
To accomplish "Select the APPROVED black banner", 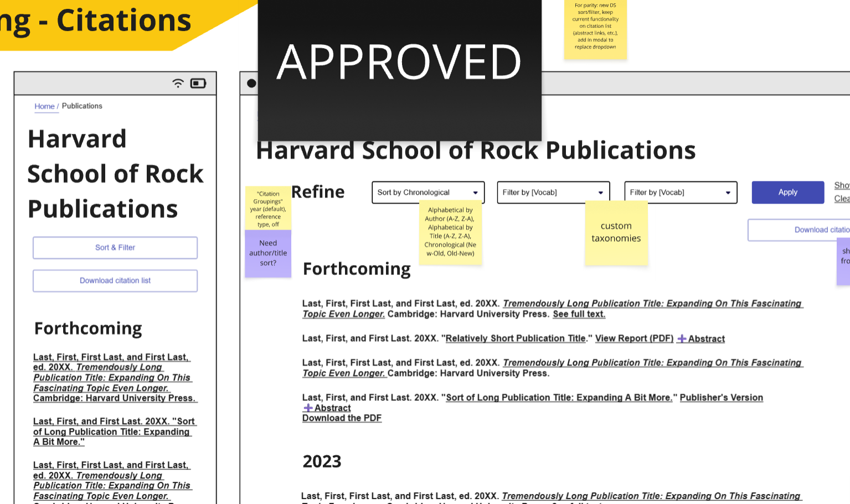I will [399, 69].
